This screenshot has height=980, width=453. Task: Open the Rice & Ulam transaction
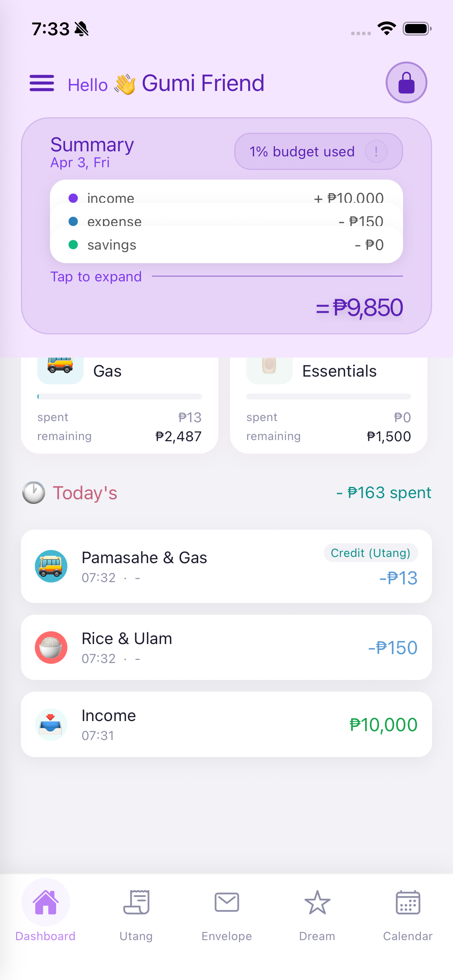click(x=226, y=648)
